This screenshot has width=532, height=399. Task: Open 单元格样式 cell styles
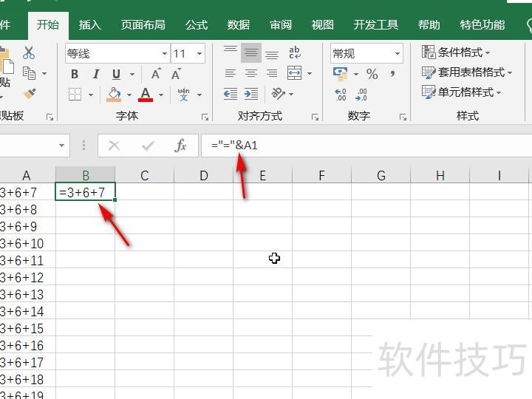tap(461, 92)
